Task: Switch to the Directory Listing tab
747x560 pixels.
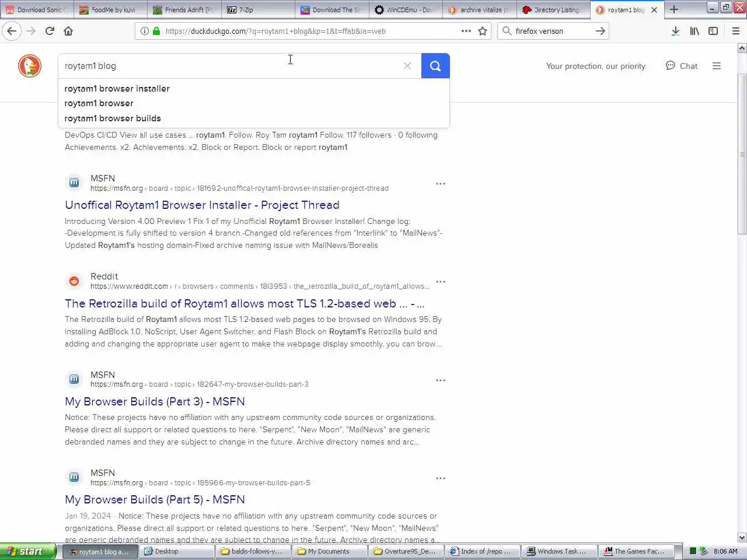Action: pos(553,10)
